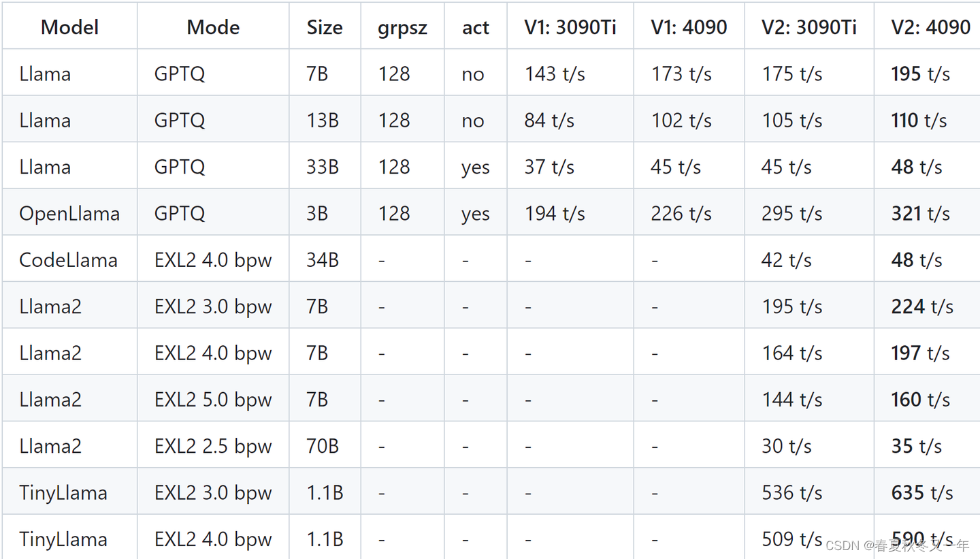Click the Size column header

[325, 27]
